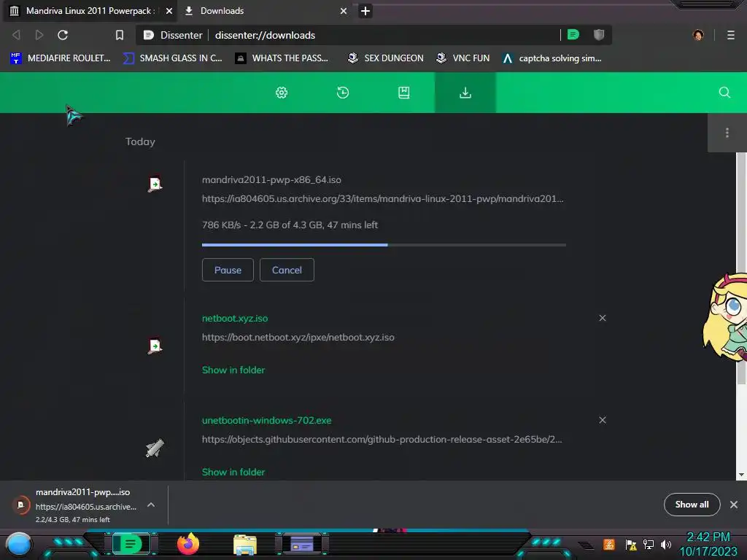The image size is (747, 560).
Task: Cancel the mandriva2011 ISO download
Action: coord(287,270)
